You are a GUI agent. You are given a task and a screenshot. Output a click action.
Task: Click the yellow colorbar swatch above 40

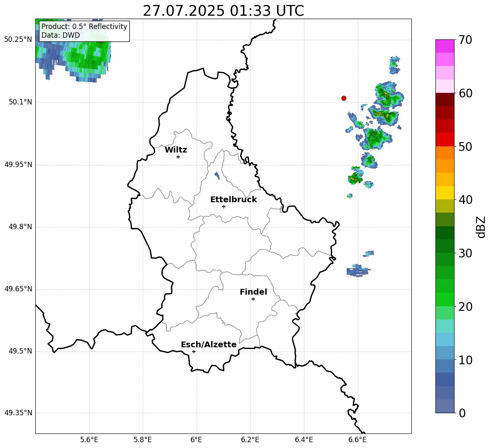pos(445,193)
